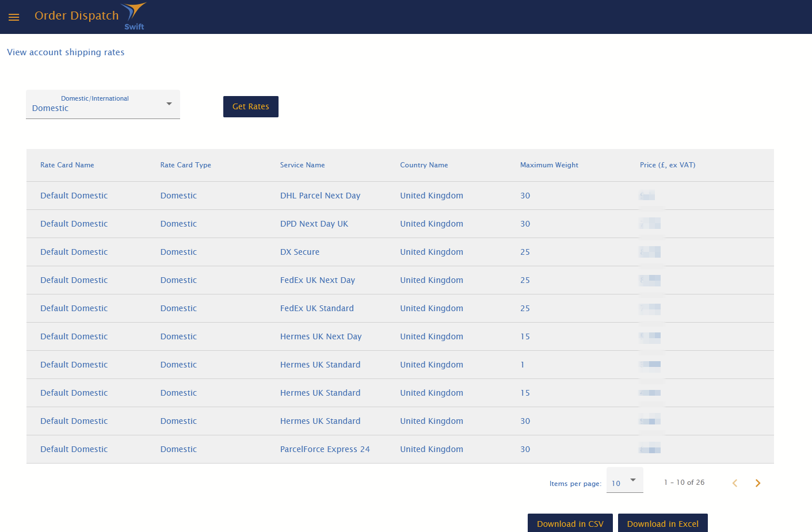Click Default Domestic in the DX Secure row
The height and width of the screenshot is (532, 812).
(74, 252)
